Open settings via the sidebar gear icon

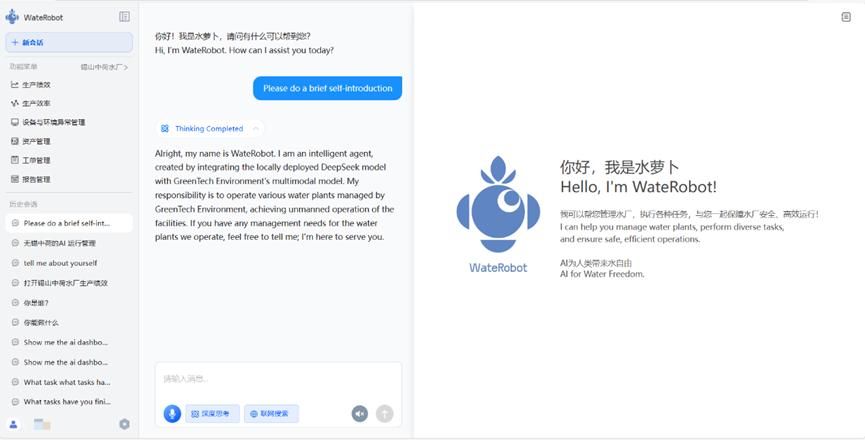(x=125, y=424)
